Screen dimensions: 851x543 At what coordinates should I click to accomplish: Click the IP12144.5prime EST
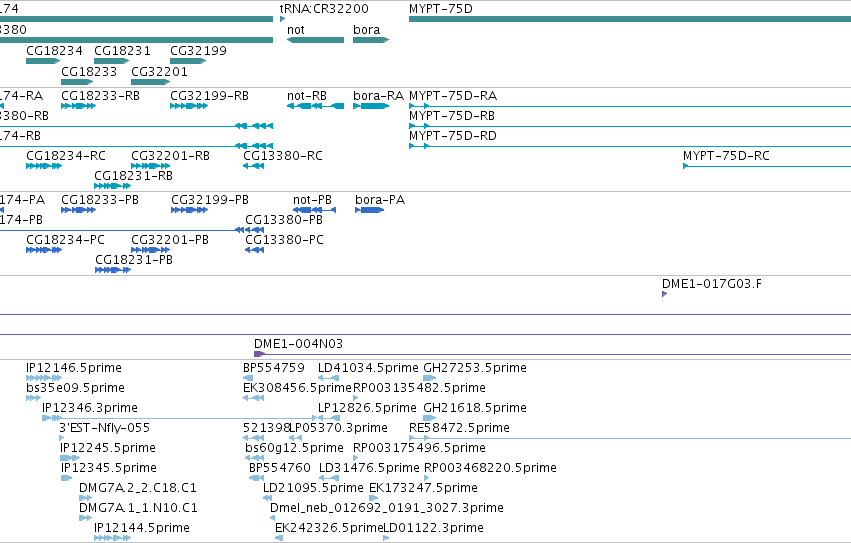point(112,538)
